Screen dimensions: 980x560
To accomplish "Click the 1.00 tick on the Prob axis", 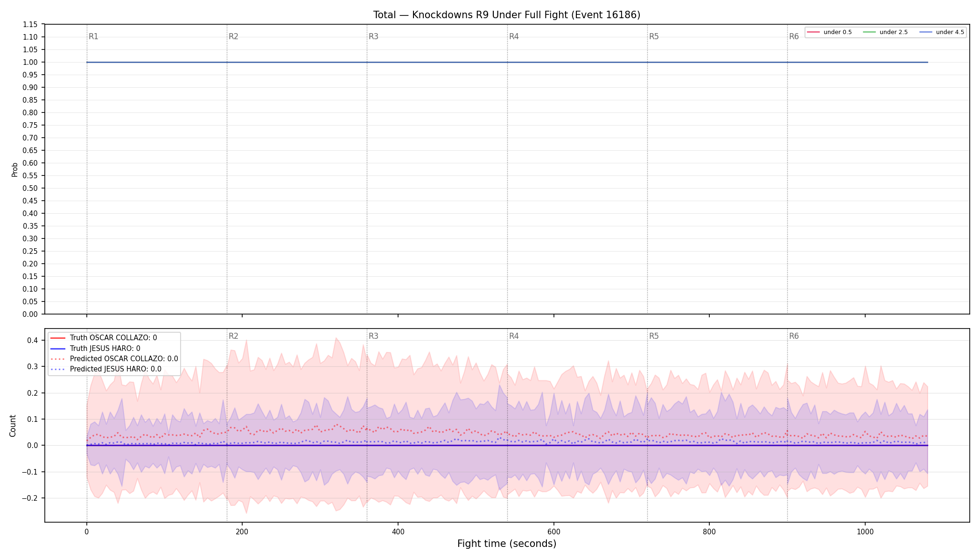I will (x=30, y=62).
